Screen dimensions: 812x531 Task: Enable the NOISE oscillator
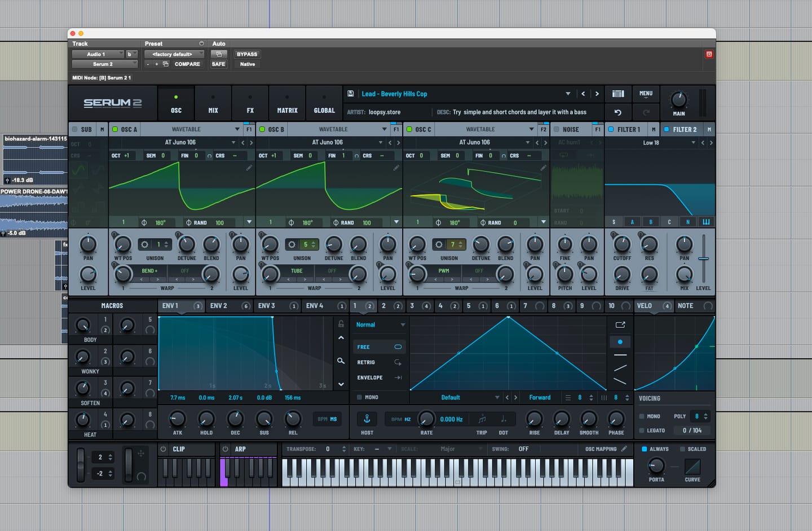click(x=557, y=129)
